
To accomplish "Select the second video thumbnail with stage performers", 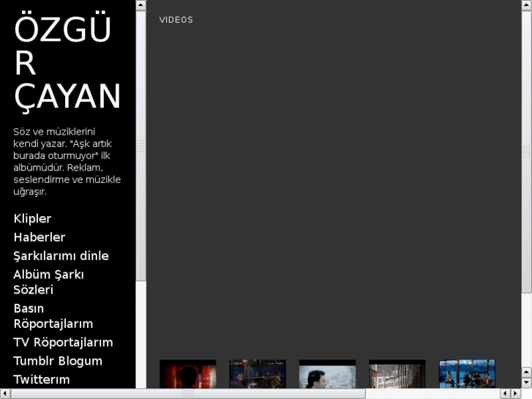I will click(x=258, y=374).
